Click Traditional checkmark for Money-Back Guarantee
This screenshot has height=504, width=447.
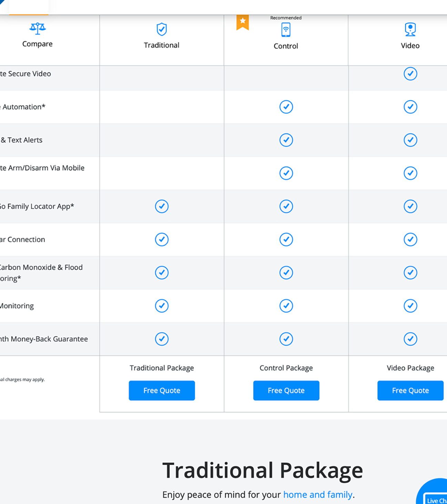pos(162,339)
